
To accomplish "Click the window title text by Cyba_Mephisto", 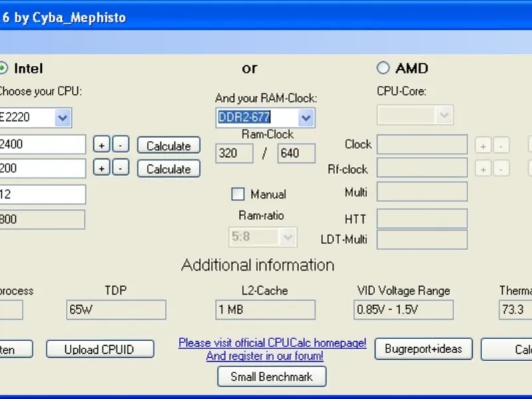I will (x=70, y=18).
